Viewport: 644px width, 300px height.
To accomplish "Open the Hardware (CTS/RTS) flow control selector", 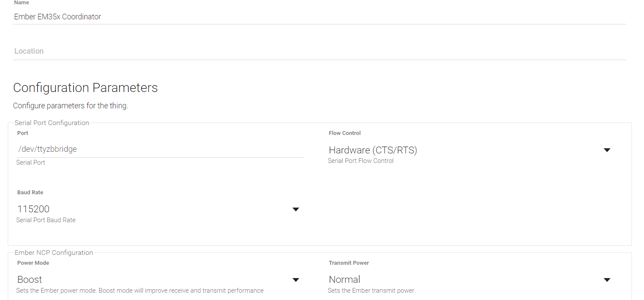I will (373, 150).
